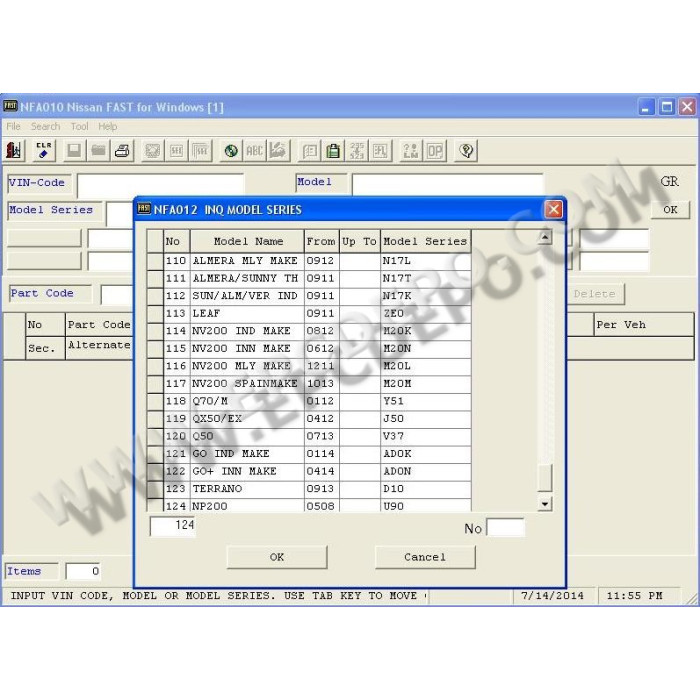Screen dimensions: 700x700
Task: Click the single SEE toolbar icon
Action: click(x=177, y=150)
